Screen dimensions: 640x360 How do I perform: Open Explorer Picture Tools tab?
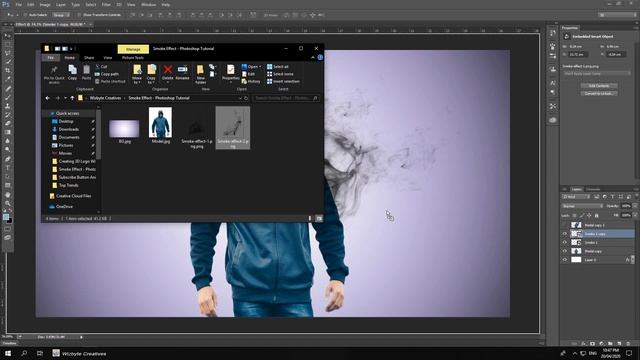[133, 58]
